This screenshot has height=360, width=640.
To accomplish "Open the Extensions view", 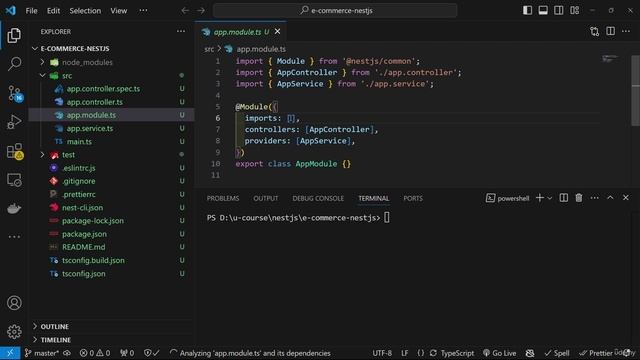I will [15, 151].
